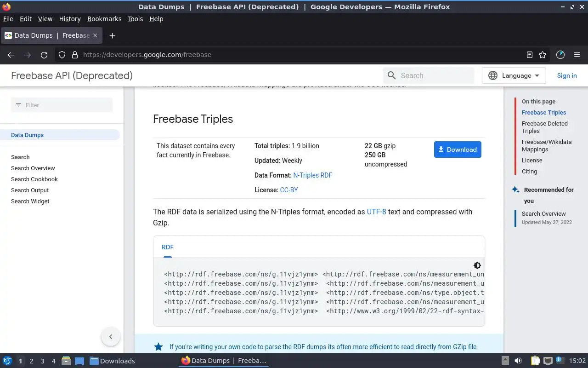Open the Bookmarks menu

(104, 19)
